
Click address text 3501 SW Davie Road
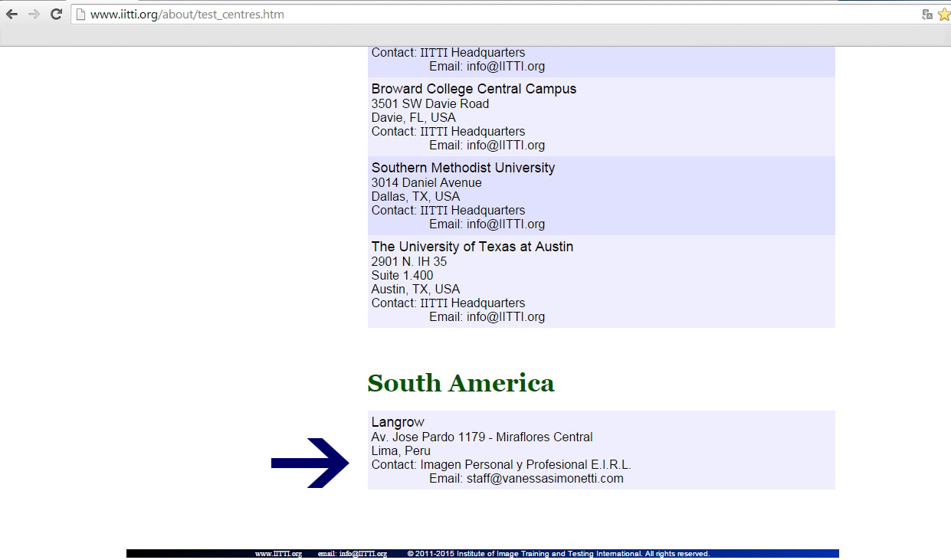coord(430,104)
